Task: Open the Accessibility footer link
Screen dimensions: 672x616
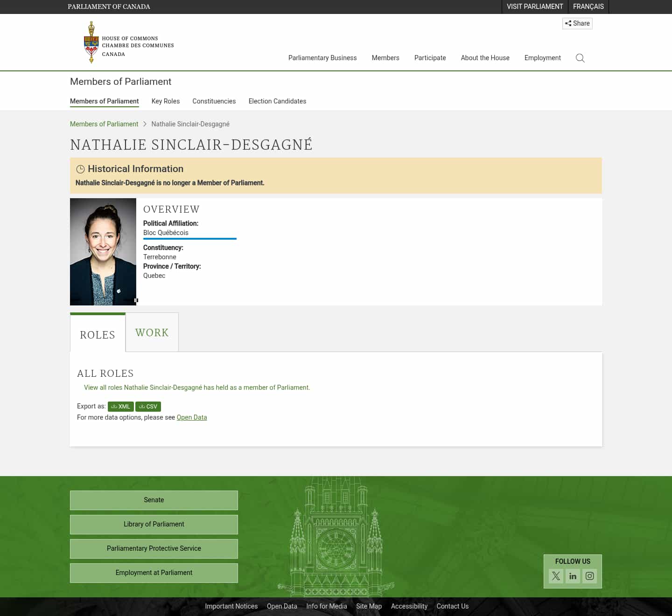Action: tap(409, 606)
